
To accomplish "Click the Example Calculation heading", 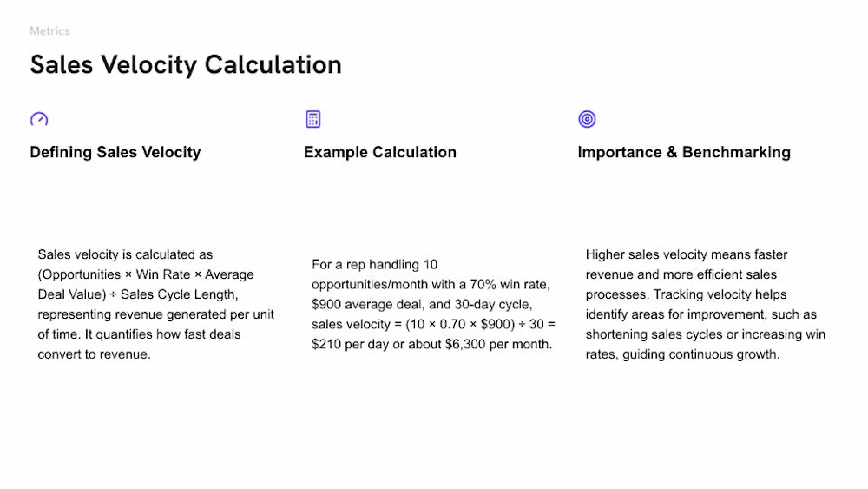I will 380,152.
